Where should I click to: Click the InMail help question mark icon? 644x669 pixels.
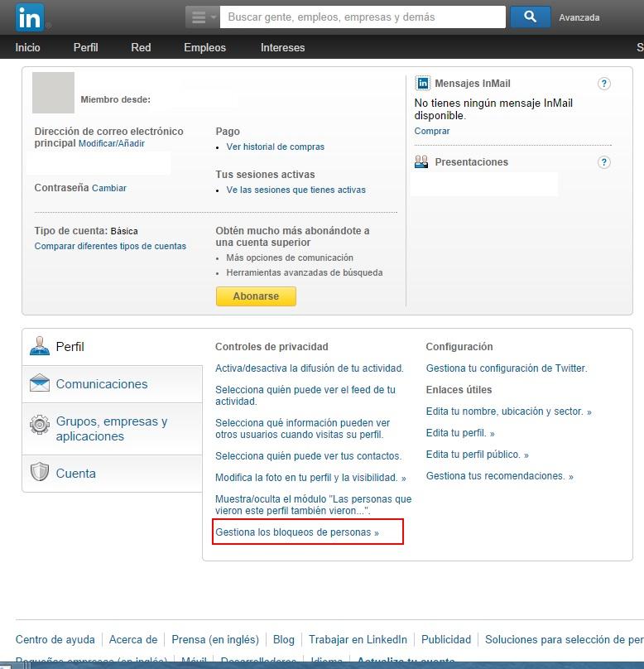pos(604,84)
